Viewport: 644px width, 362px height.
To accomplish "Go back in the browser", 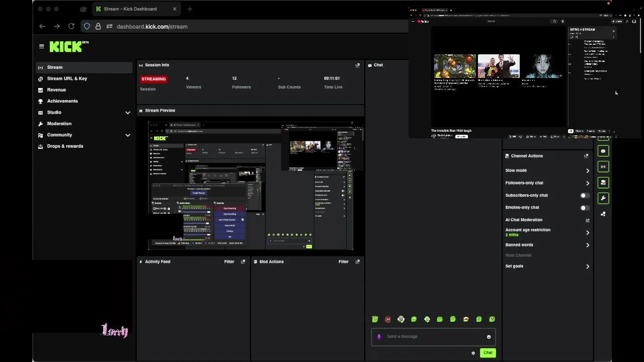I will point(42,26).
